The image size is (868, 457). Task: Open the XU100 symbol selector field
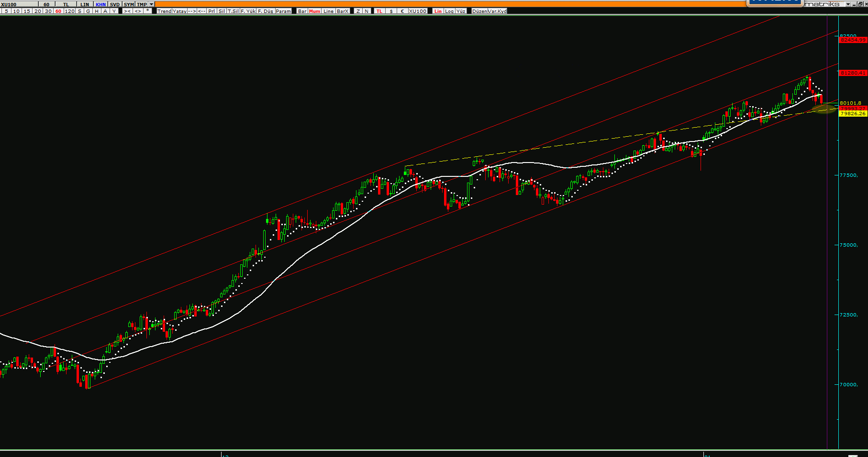pyautogui.click(x=19, y=4)
